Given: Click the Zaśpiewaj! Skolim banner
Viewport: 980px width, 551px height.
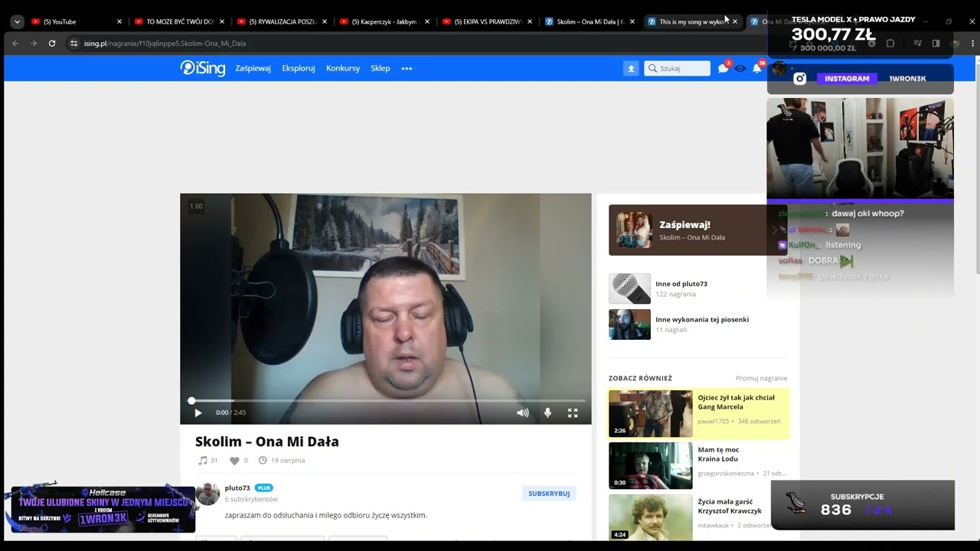Looking at the screenshot, I should tap(697, 230).
